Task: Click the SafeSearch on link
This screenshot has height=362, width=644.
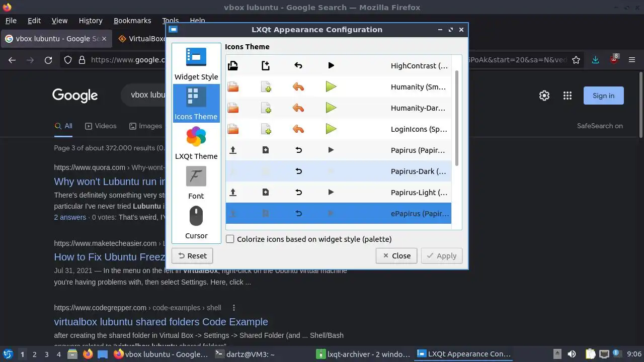Action: 600,126
